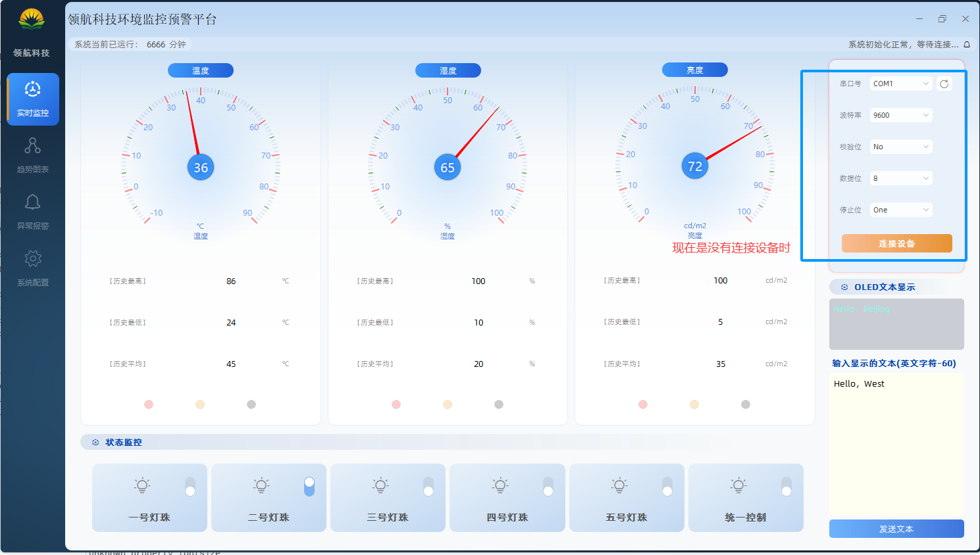Click the red indicator under humidity panel
The width and height of the screenshot is (980, 555).
point(396,404)
